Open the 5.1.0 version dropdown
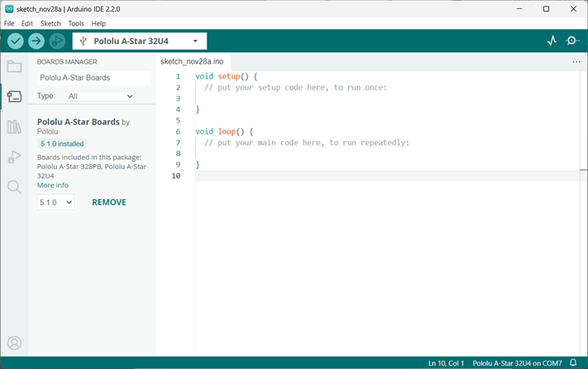 pos(56,202)
